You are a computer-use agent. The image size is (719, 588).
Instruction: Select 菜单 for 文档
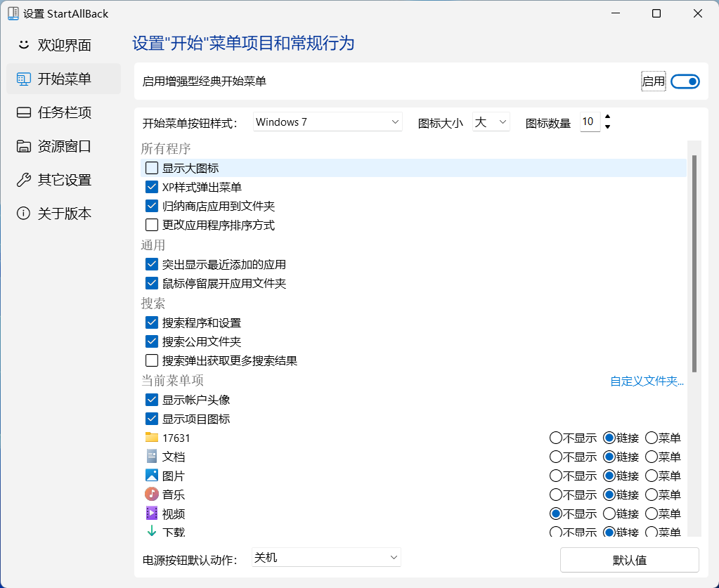coord(652,457)
